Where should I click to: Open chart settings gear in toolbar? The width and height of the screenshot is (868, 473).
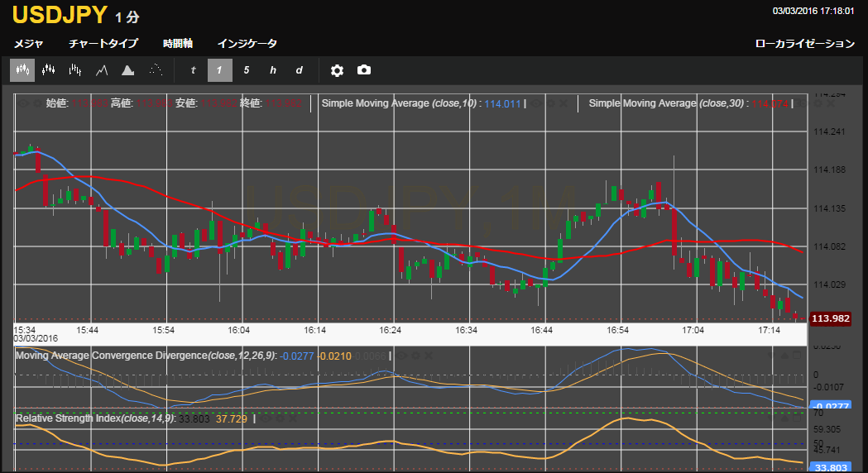point(337,70)
